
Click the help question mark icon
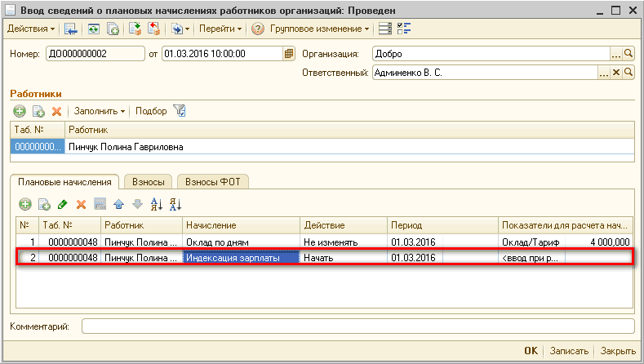pyautogui.click(x=258, y=29)
